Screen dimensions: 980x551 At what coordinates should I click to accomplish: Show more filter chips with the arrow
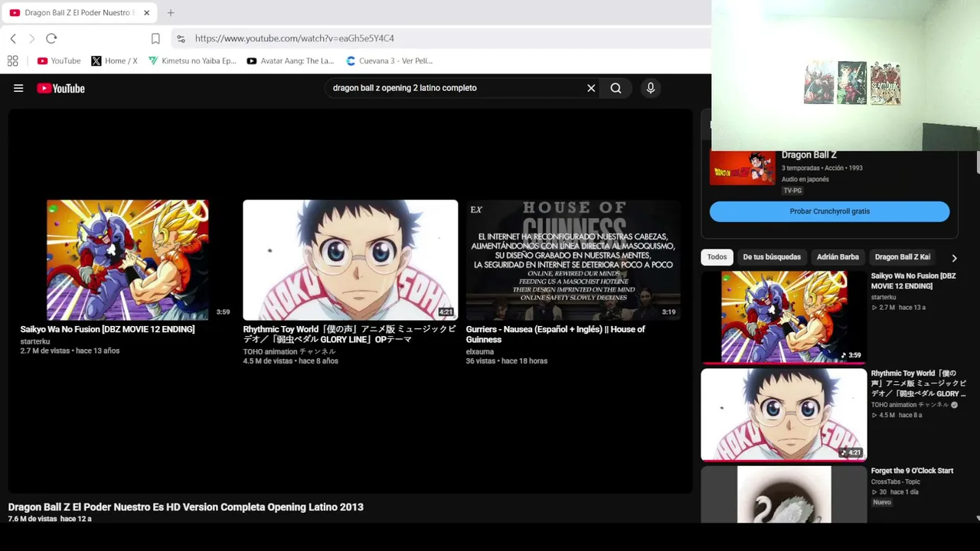point(954,258)
